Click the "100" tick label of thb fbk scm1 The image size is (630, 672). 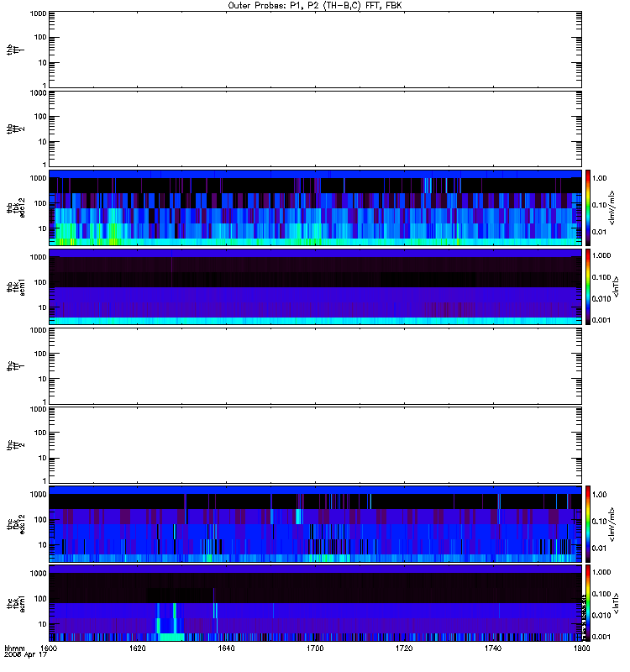coord(40,282)
